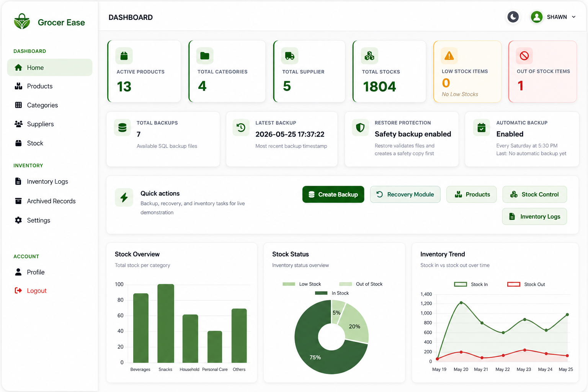Click the backup timestamp 2026-05-25 17:37:22
This screenshot has height=392, width=588.
click(290, 134)
